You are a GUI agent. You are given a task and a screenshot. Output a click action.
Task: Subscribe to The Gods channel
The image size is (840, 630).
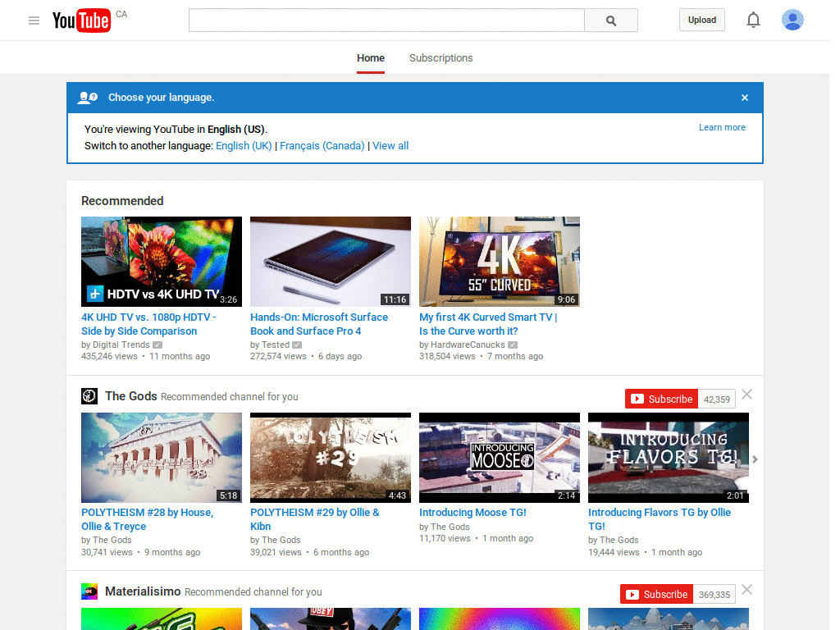click(x=662, y=399)
